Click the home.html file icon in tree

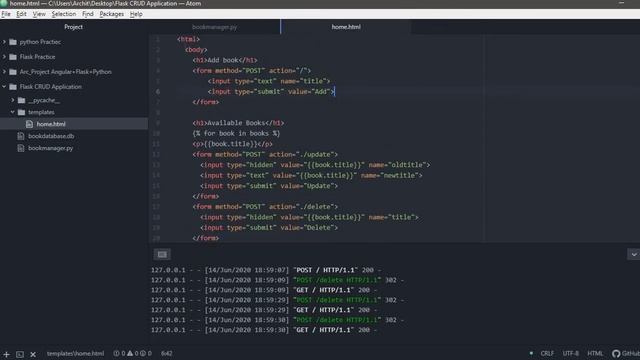click(x=29, y=124)
